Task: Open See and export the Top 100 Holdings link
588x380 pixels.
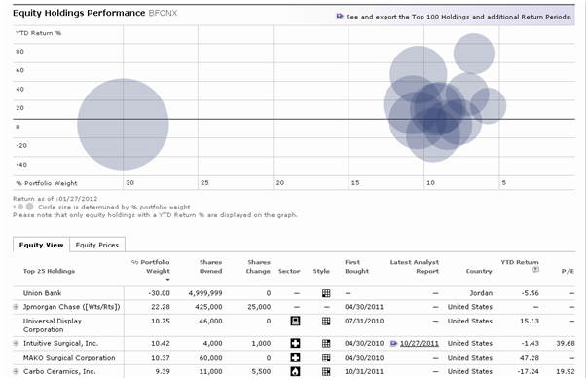Action: click(459, 17)
